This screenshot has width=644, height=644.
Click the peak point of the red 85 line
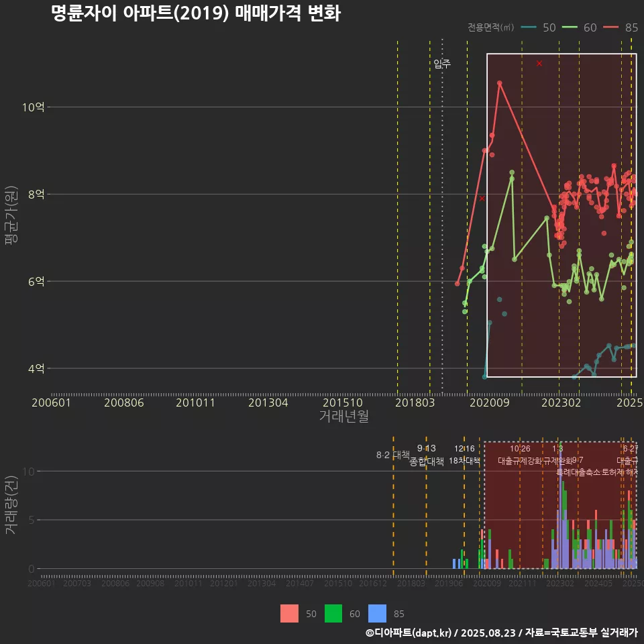pos(499,83)
